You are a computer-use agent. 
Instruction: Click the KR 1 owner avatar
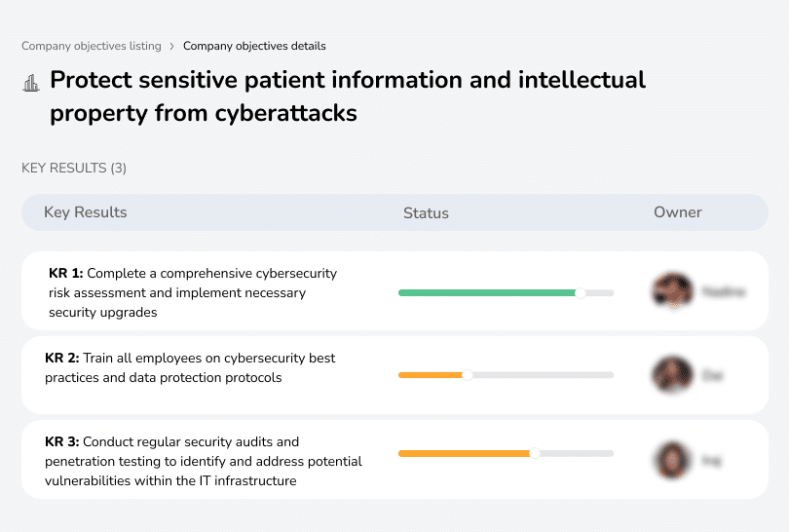(x=672, y=290)
